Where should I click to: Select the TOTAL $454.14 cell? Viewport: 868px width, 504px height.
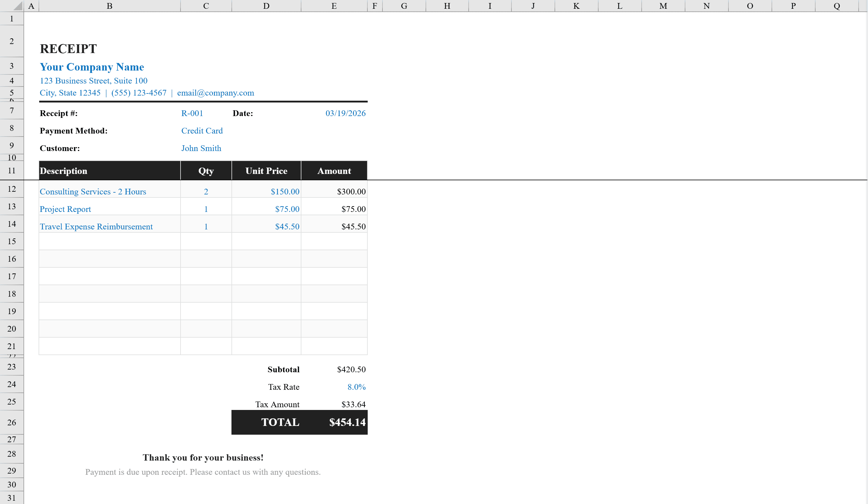[x=347, y=422]
